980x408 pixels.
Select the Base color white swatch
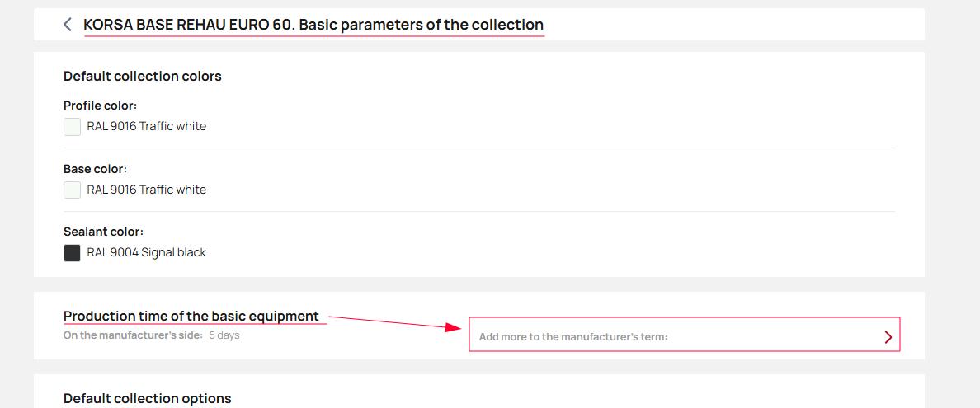[x=73, y=190]
